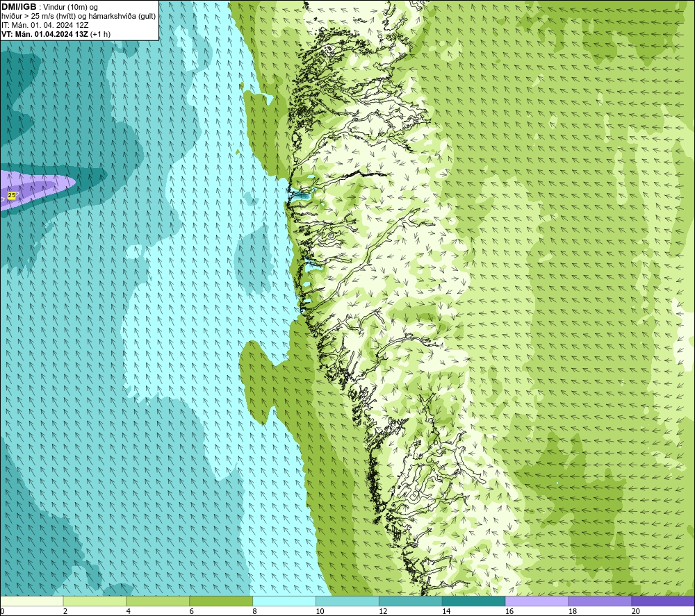This screenshot has height=616, width=695.
Task: Click the green 4–6 m/s legend swatch
Action: 158,601
